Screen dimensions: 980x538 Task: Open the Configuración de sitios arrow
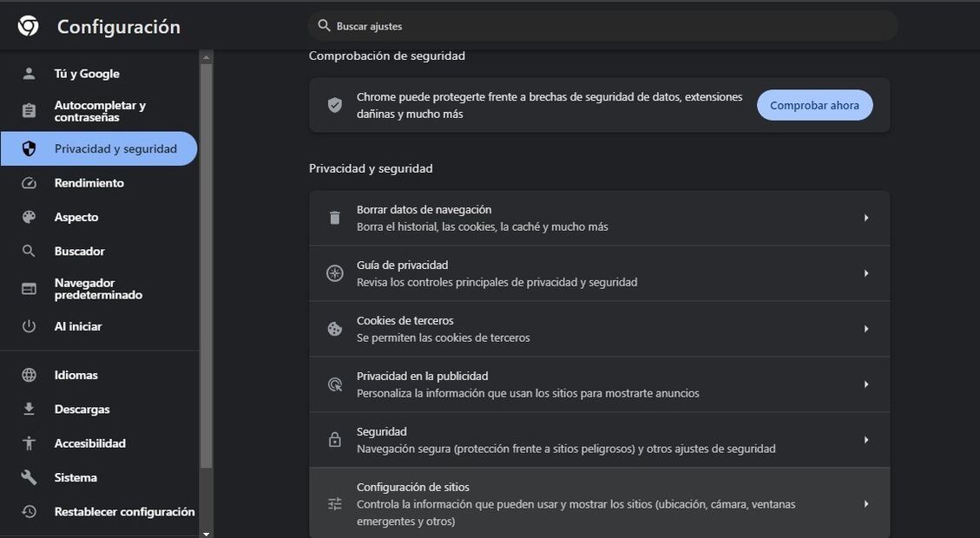tap(865, 504)
